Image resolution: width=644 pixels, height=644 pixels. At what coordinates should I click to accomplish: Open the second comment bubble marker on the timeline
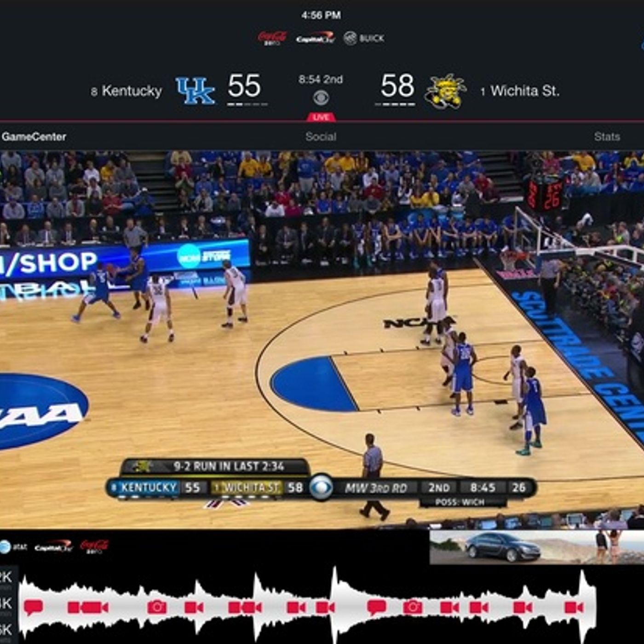click(376, 607)
